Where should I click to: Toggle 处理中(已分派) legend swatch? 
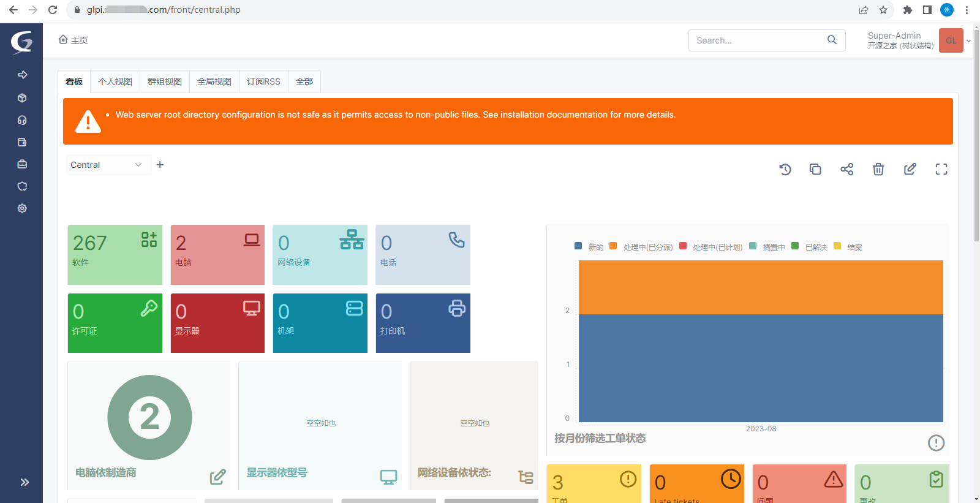pos(613,246)
